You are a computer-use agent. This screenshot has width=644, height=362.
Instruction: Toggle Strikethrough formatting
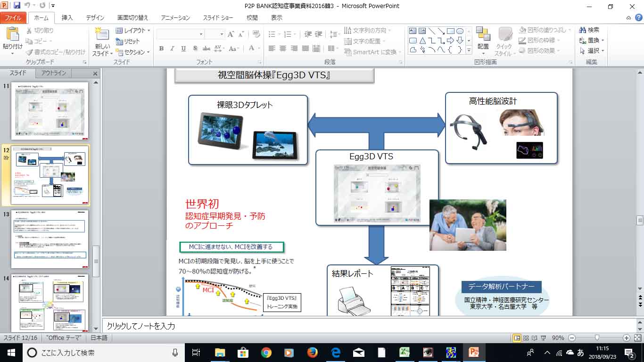coord(206,49)
